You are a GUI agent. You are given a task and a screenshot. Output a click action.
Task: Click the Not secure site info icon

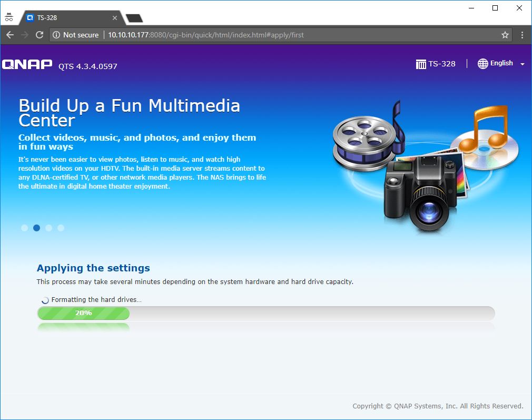[x=56, y=35]
